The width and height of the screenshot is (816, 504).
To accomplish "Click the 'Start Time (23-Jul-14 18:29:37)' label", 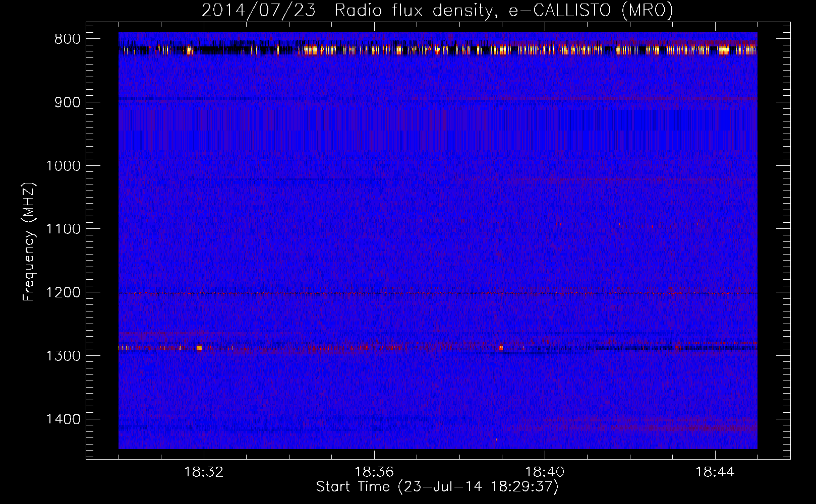I will click(x=437, y=487).
